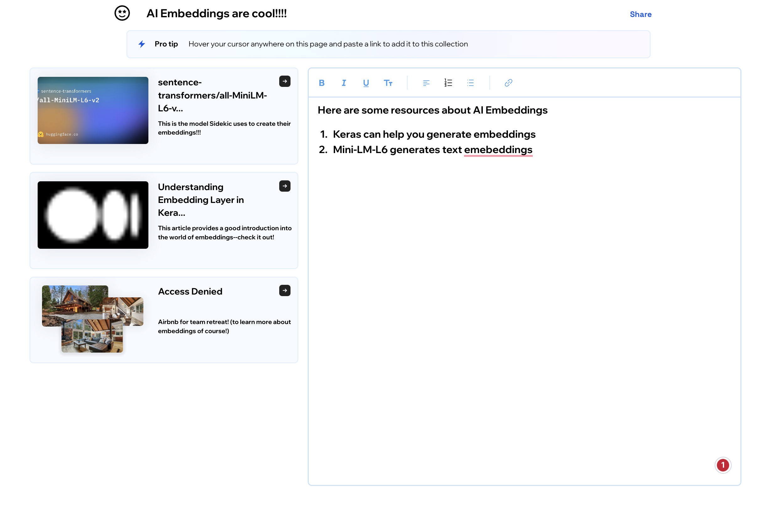Click the text size (Tt) icon
This screenshot has width=763, height=532.
pyautogui.click(x=388, y=83)
